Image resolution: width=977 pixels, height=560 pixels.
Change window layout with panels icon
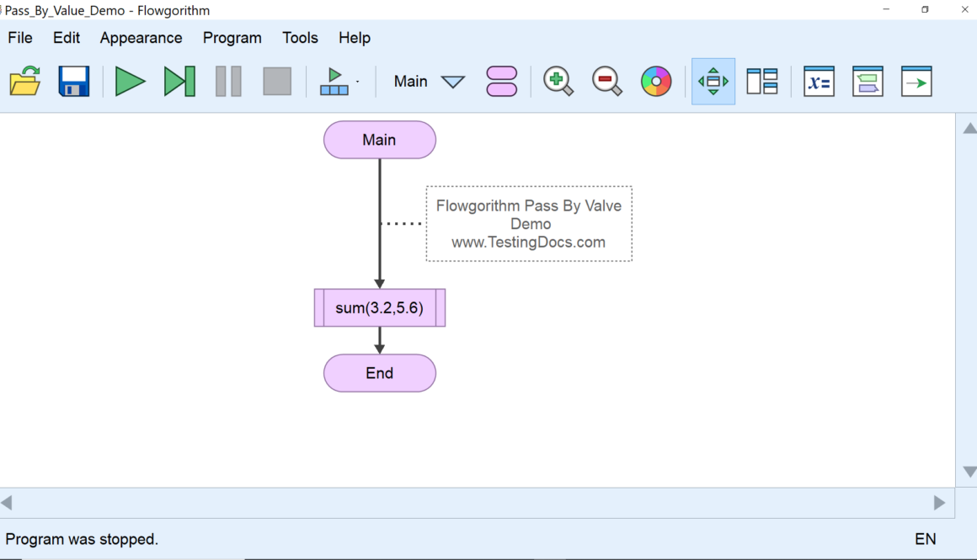[762, 81]
